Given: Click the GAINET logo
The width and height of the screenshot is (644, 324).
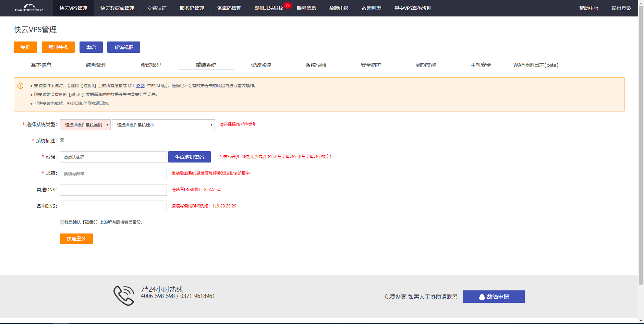Looking at the screenshot, I should pyautogui.click(x=29, y=8).
